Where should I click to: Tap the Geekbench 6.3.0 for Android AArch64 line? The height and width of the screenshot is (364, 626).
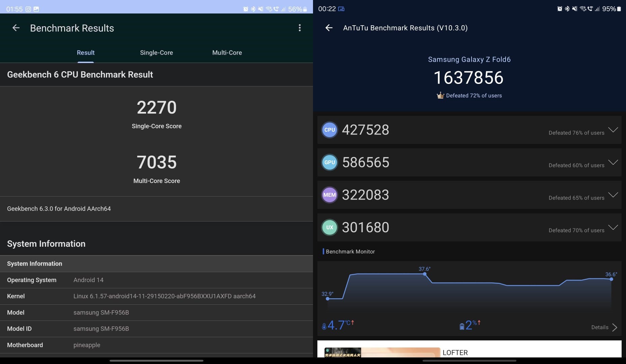pos(59,209)
